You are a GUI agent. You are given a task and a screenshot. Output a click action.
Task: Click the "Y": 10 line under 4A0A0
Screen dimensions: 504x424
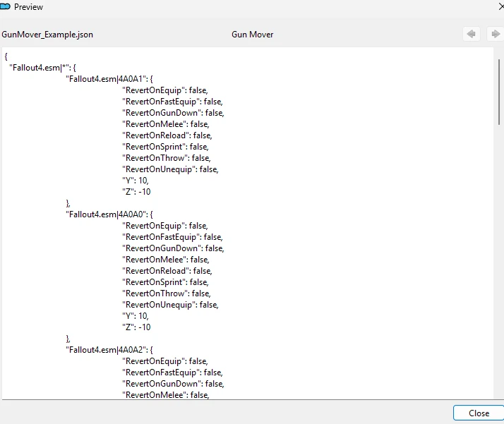[x=136, y=316]
